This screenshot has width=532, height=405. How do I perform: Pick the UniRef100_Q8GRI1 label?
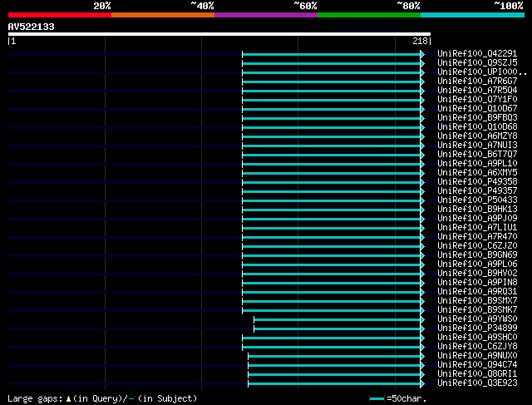coord(477,374)
